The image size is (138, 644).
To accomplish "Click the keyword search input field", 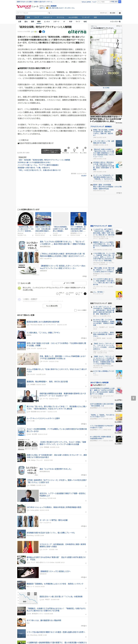I will [x=32, y=13].
